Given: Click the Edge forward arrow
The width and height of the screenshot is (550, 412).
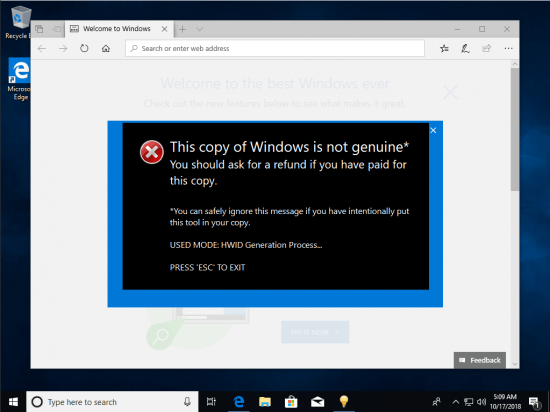Looking at the screenshot, I should 63,48.
